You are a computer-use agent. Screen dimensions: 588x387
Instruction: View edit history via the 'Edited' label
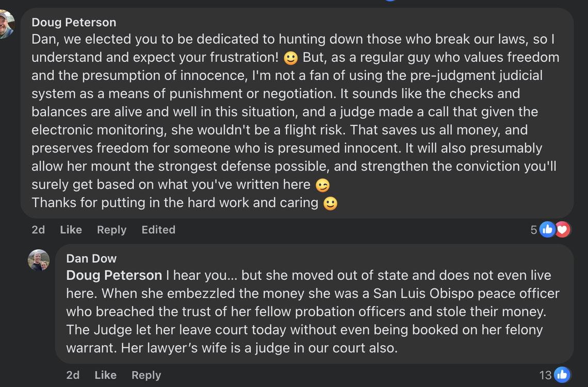point(158,230)
